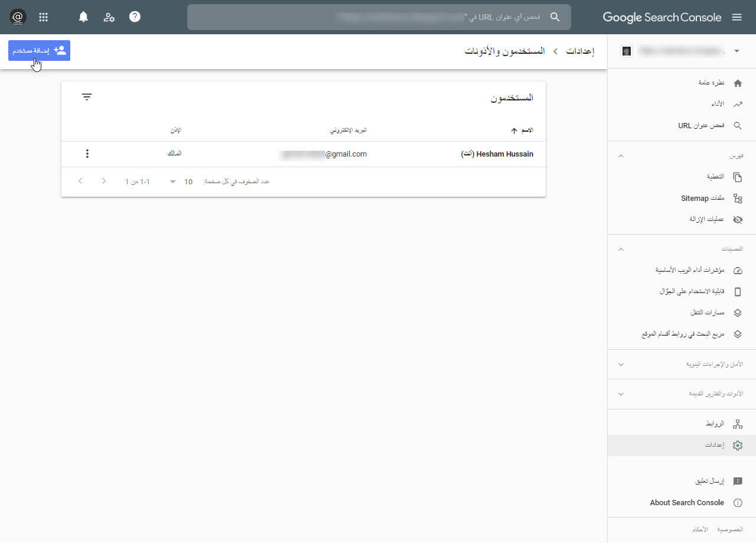Viewport: 756px width, 543px height.
Task: Click the Google Search Console logo
Action: pos(662,17)
